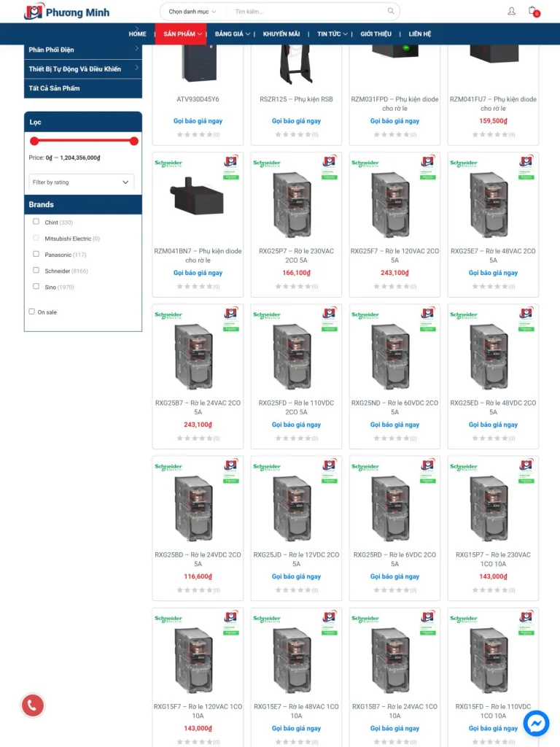Expand Thiết Bị Tự Động Và Điều Khiển arrow
560x747 pixels.
coord(136,68)
